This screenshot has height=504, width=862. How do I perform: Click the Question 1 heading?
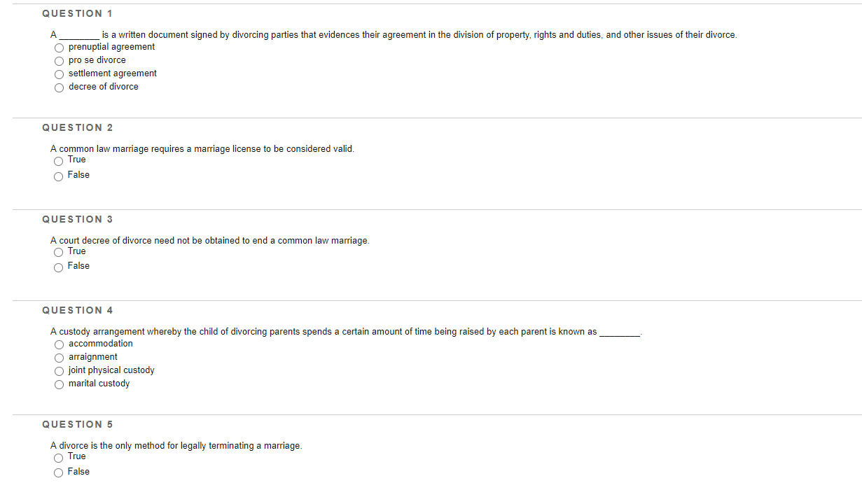click(78, 13)
